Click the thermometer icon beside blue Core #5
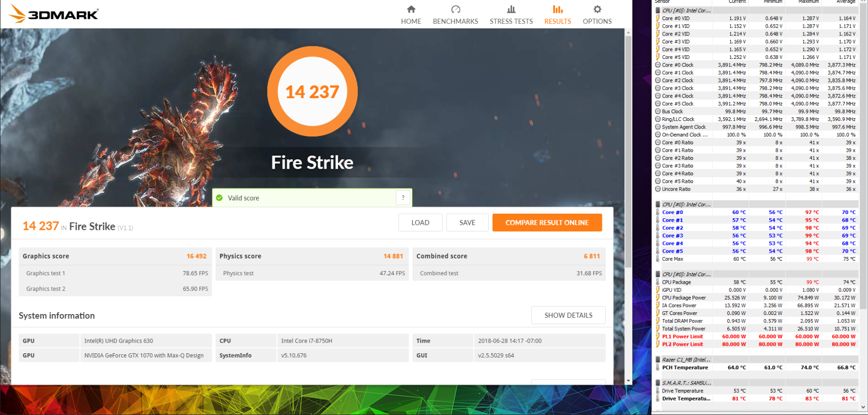The height and width of the screenshot is (415, 868). [658, 251]
